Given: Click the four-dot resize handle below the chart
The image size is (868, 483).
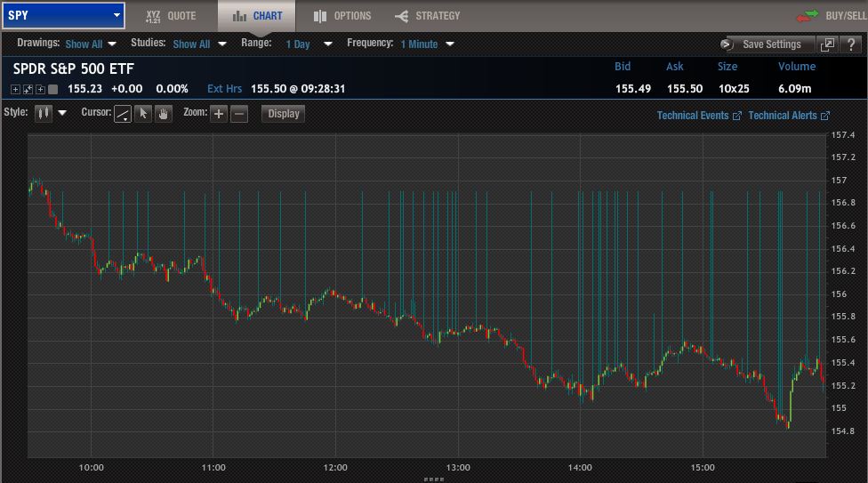Looking at the screenshot, I should (434, 479).
